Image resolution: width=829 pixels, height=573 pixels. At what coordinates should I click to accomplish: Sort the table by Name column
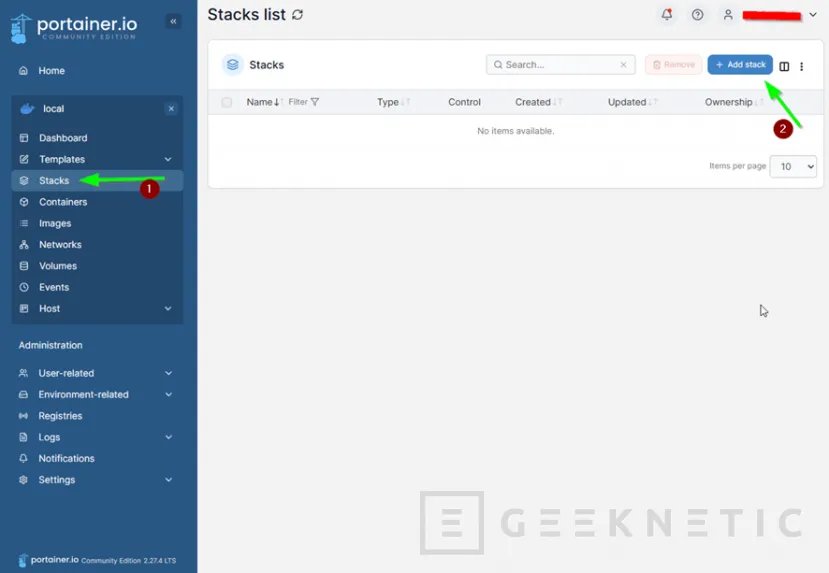(265, 102)
